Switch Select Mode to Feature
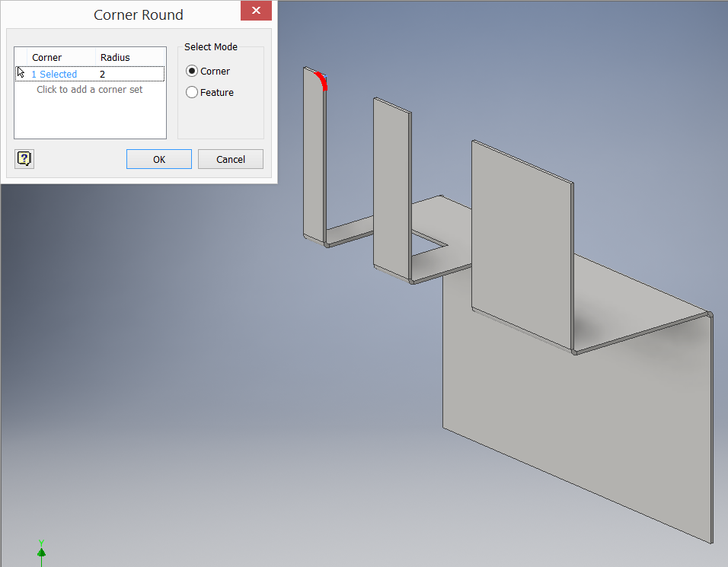The width and height of the screenshot is (728, 567). tap(192, 92)
